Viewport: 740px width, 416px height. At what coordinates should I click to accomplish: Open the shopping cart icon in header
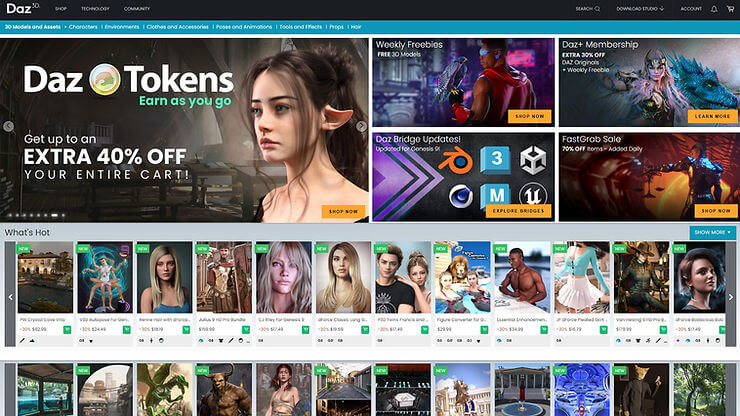coord(730,9)
